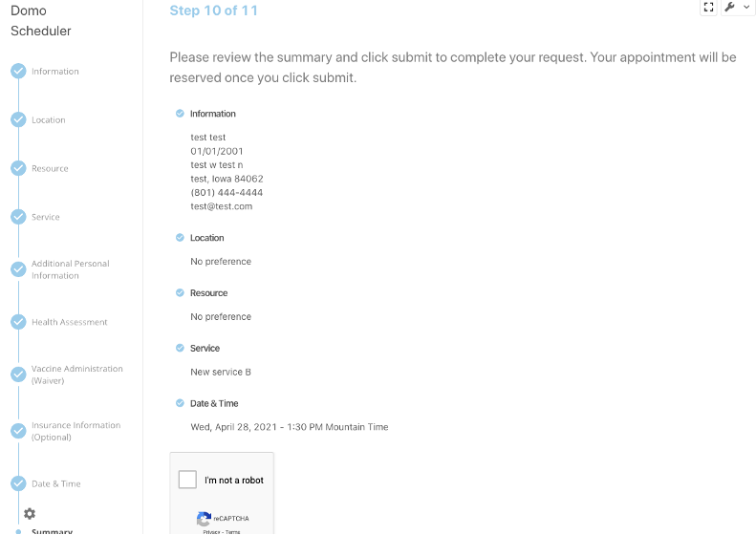The width and height of the screenshot is (756, 535).
Task: Click the Date & Time summary section heading
Action: (x=214, y=403)
